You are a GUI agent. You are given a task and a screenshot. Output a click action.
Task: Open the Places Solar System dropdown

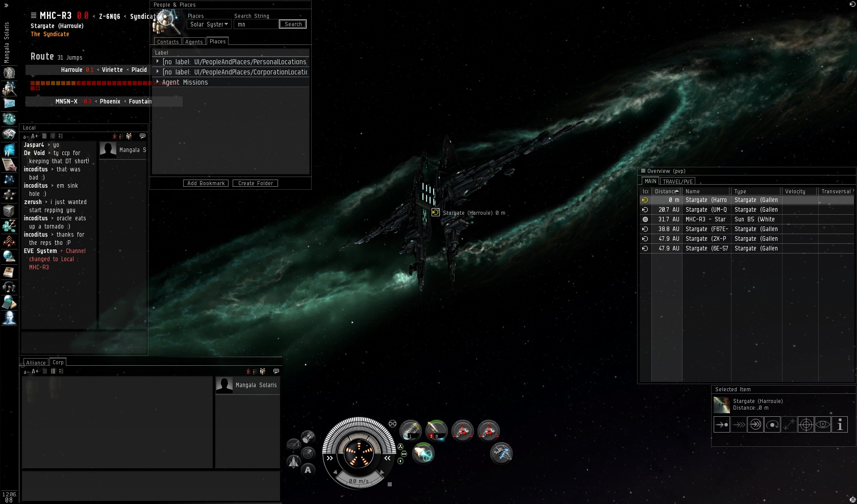tap(209, 24)
